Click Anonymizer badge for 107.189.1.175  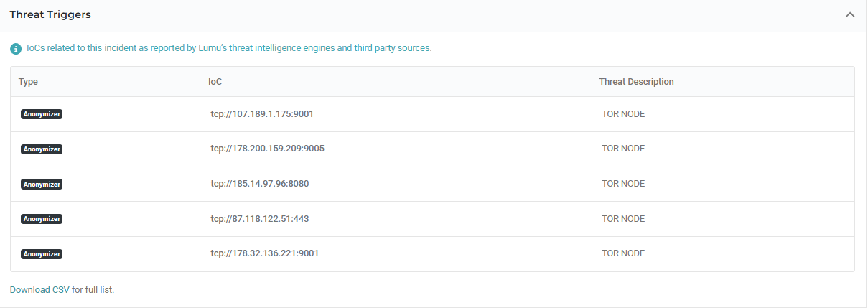(42, 114)
